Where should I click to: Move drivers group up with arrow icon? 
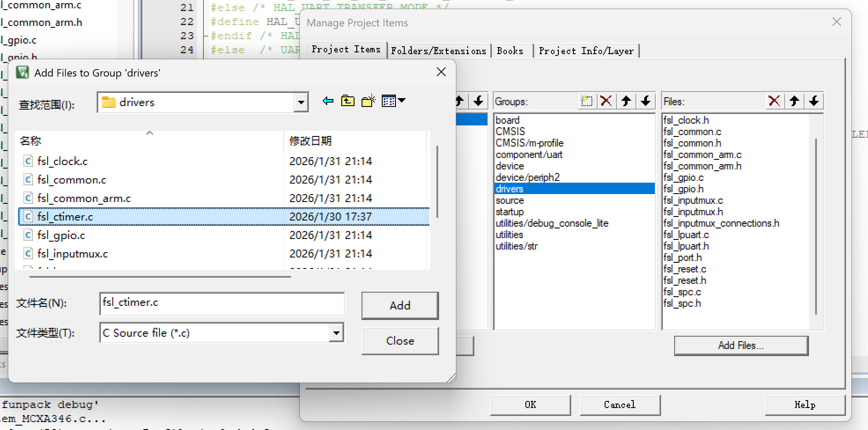point(626,101)
